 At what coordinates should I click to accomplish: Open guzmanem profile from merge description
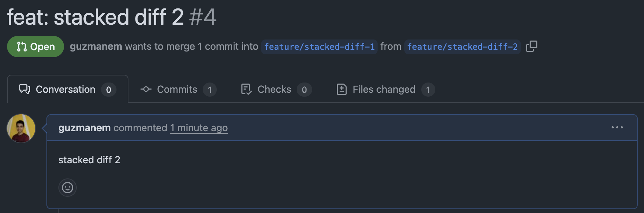pyautogui.click(x=96, y=46)
